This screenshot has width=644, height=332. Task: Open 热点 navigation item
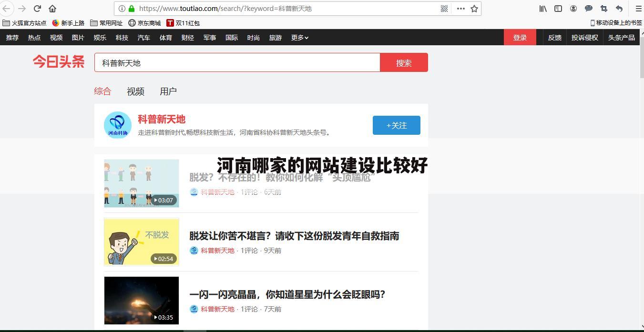point(34,38)
